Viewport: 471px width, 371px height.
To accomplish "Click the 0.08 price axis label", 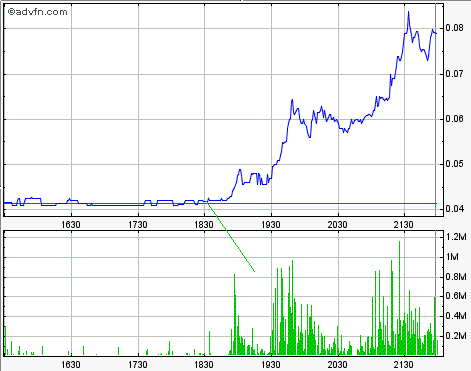I will tap(455, 28).
